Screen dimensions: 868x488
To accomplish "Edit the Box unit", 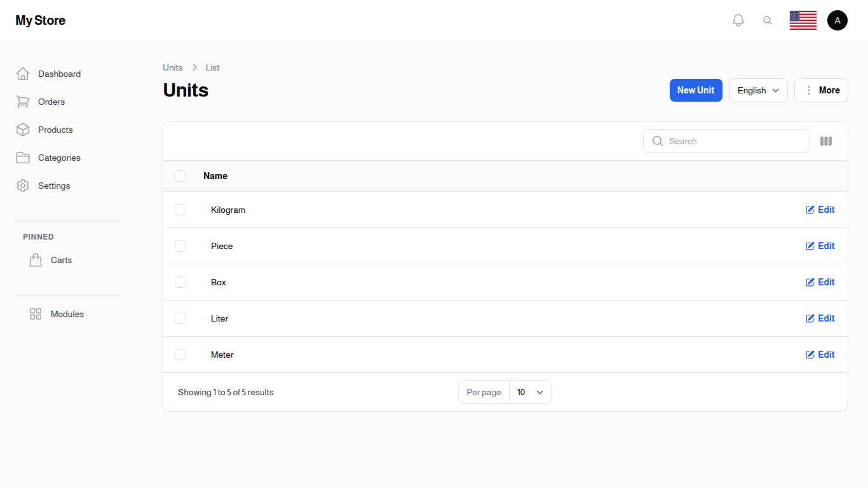I will 820,282.
